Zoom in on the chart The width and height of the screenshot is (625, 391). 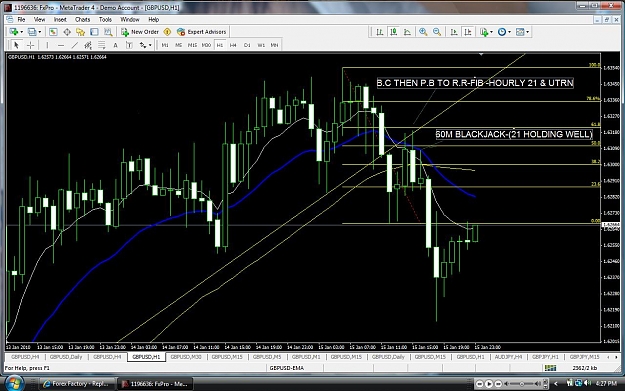click(423, 32)
